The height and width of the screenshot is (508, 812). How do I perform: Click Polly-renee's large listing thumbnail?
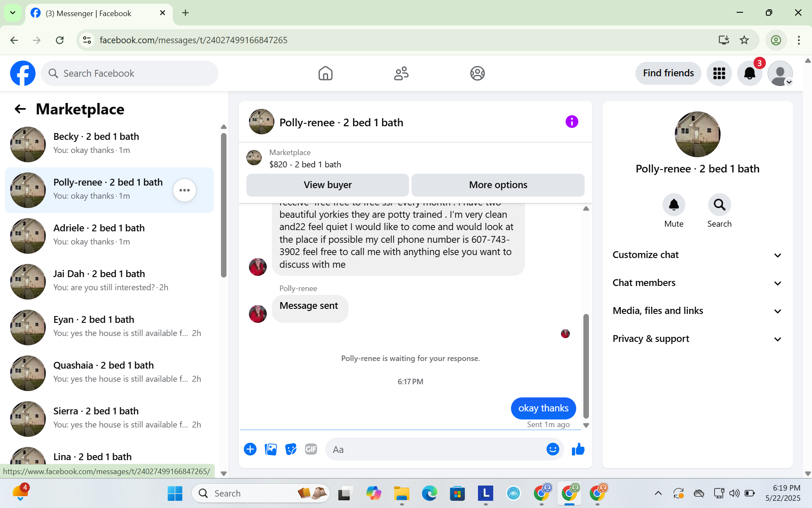point(697,134)
